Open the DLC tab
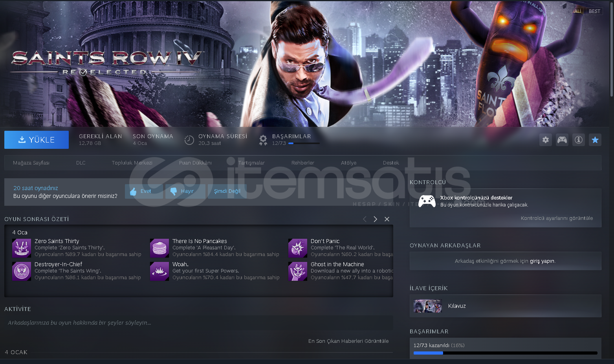Screen dimensions: 614x364 pyautogui.click(x=81, y=163)
